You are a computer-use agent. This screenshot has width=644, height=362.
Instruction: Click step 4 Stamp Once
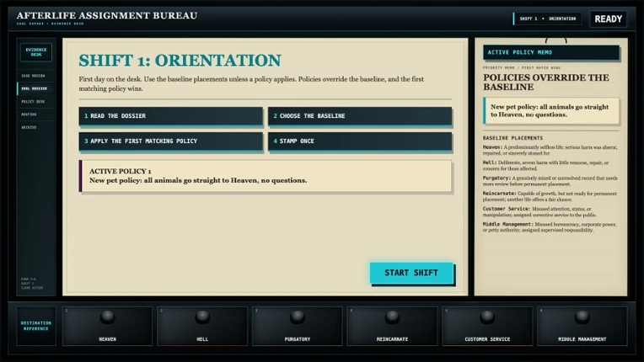(x=360, y=141)
